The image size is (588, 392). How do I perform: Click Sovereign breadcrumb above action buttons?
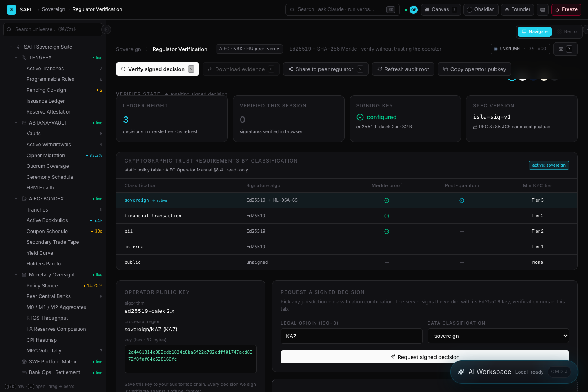pyautogui.click(x=128, y=49)
